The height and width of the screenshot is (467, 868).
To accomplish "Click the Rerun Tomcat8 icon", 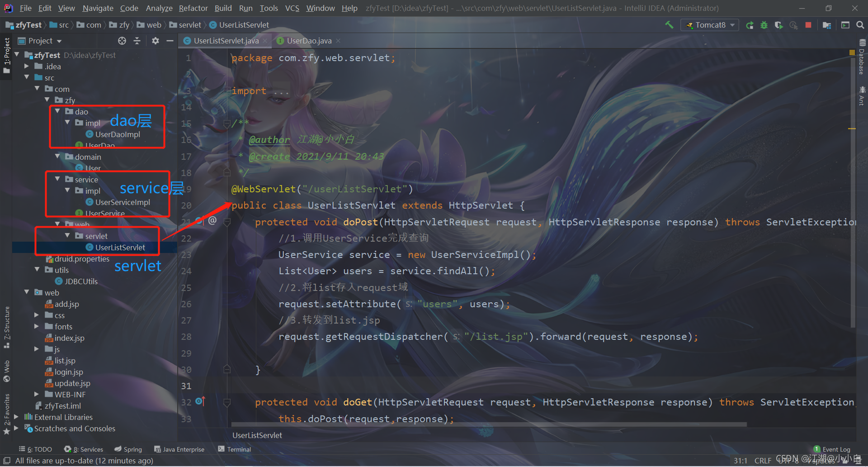I will pos(750,25).
